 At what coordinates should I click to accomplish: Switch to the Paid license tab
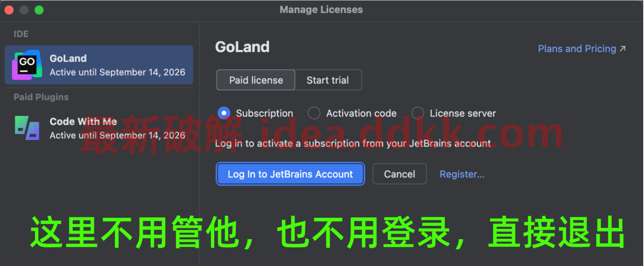256,80
